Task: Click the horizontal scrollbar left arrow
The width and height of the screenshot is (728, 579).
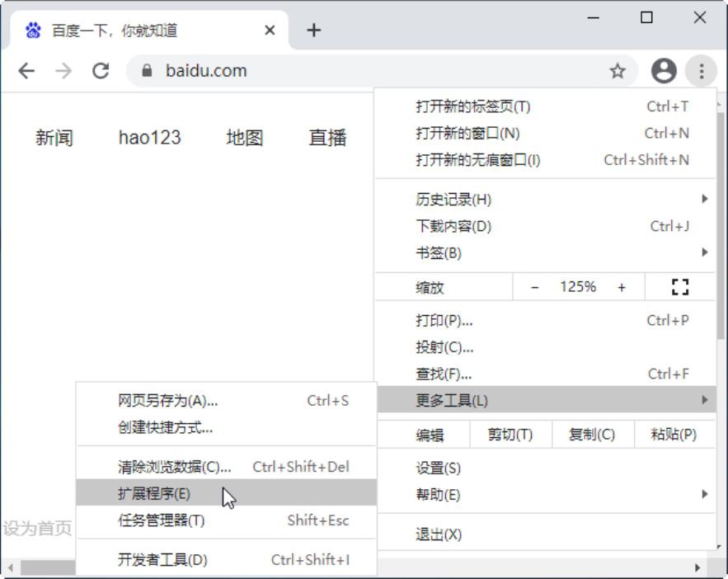Action: [10, 567]
